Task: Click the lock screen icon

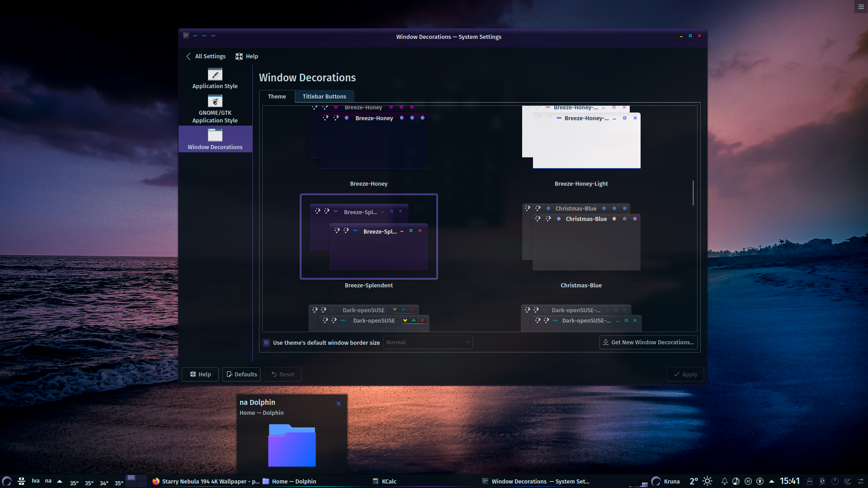Action: pos(810,481)
